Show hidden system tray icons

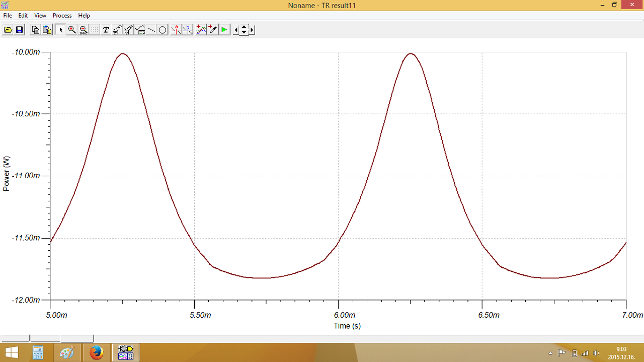pos(550,353)
